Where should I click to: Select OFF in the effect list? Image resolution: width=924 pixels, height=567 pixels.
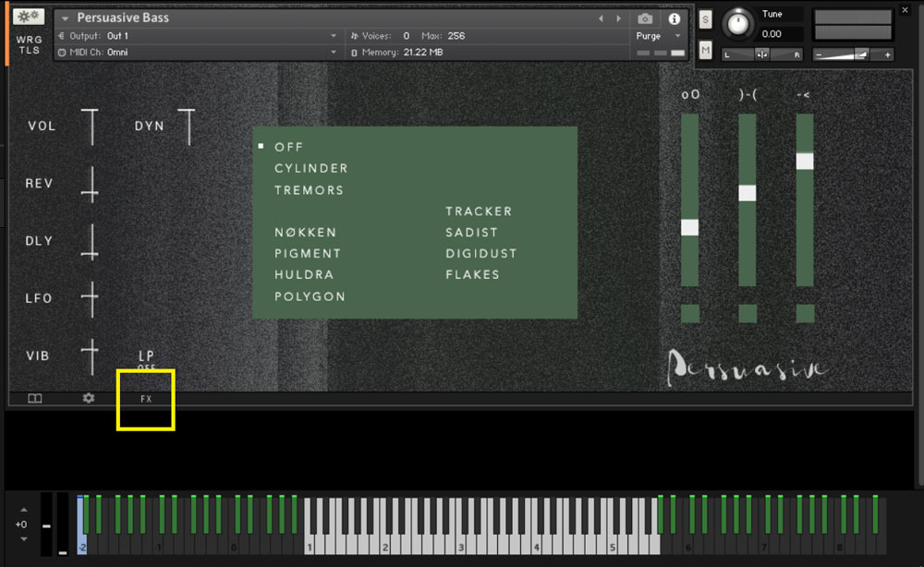[288, 147]
